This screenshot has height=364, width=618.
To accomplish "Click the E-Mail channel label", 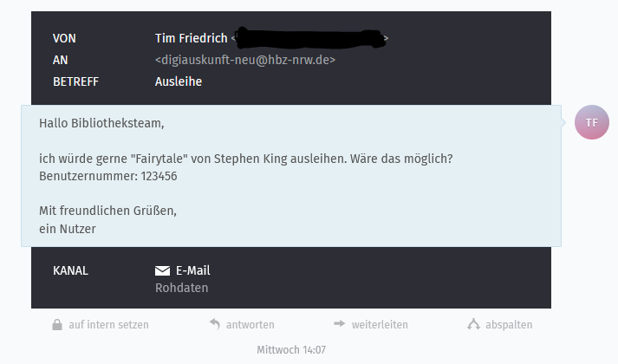I will [x=193, y=270].
